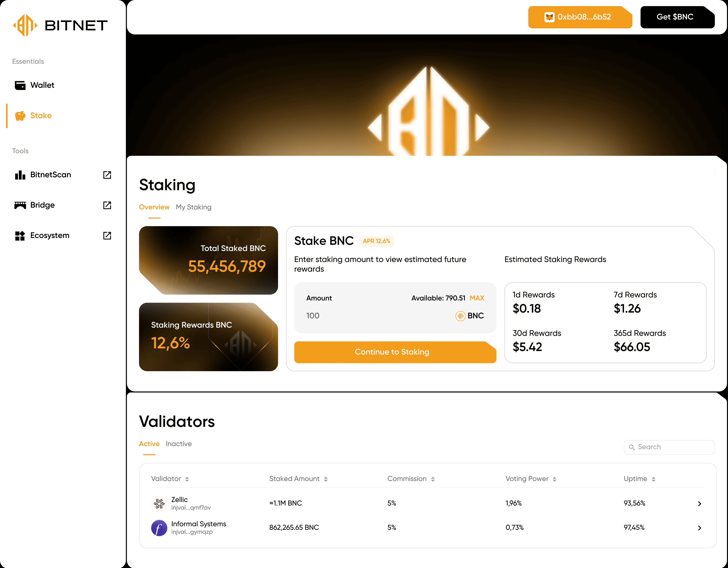
Task: Click the MetaMask fox wallet icon
Action: (549, 17)
